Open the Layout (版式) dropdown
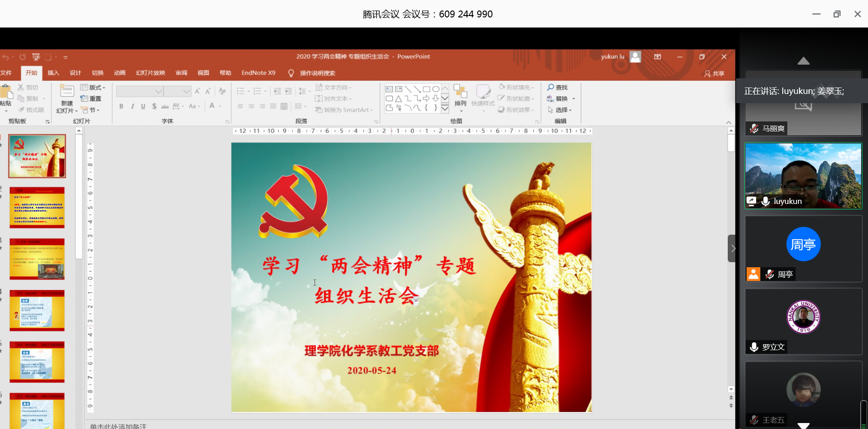The height and width of the screenshot is (429, 868). [93, 87]
